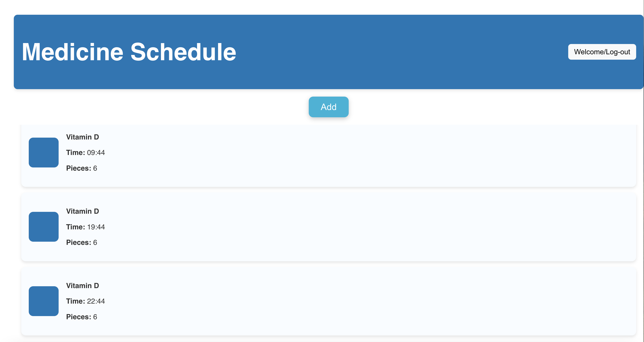Click the Add button
This screenshot has height=342, width=644.
pyautogui.click(x=329, y=107)
